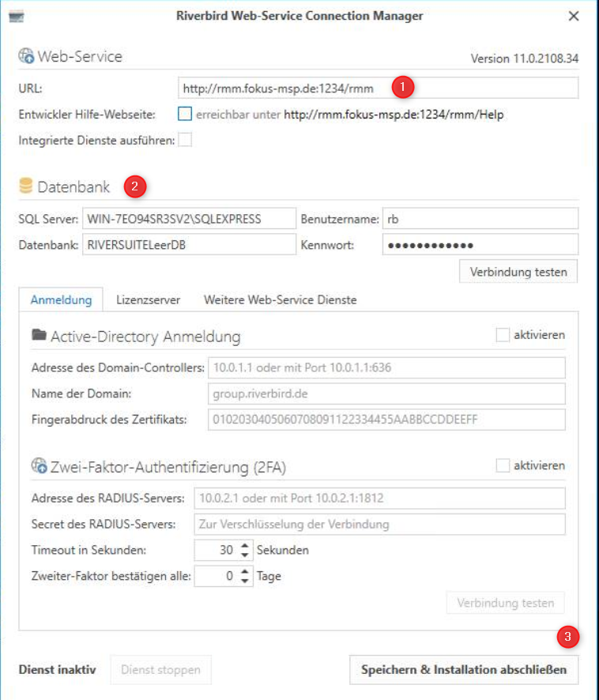Switch to the Anmeldung tab
The image size is (599, 700).
[x=61, y=300]
